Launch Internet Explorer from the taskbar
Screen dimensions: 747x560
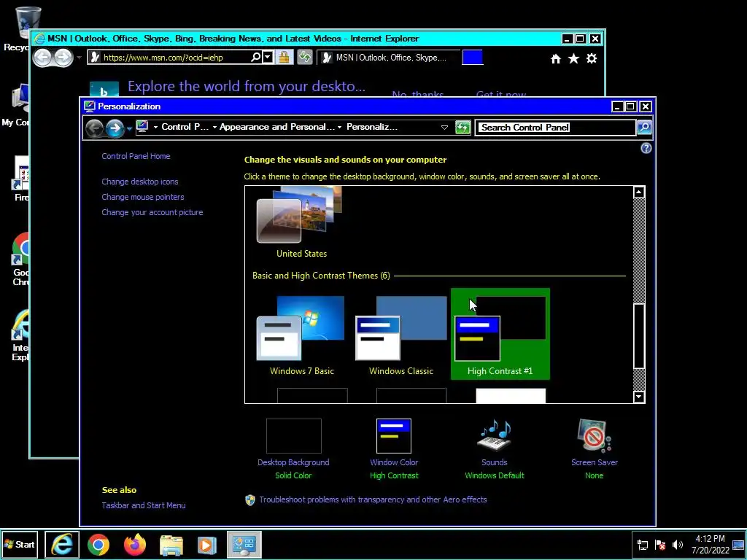click(62, 544)
